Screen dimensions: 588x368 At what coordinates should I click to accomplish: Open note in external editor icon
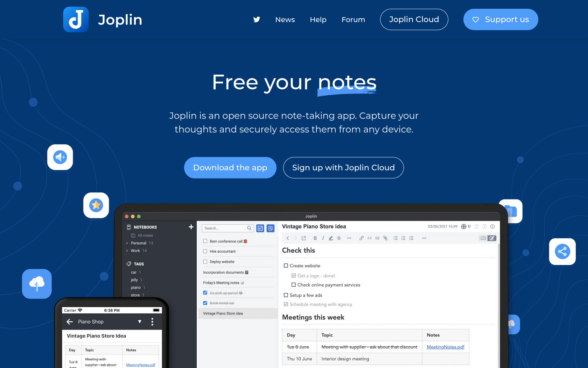pos(304,238)
